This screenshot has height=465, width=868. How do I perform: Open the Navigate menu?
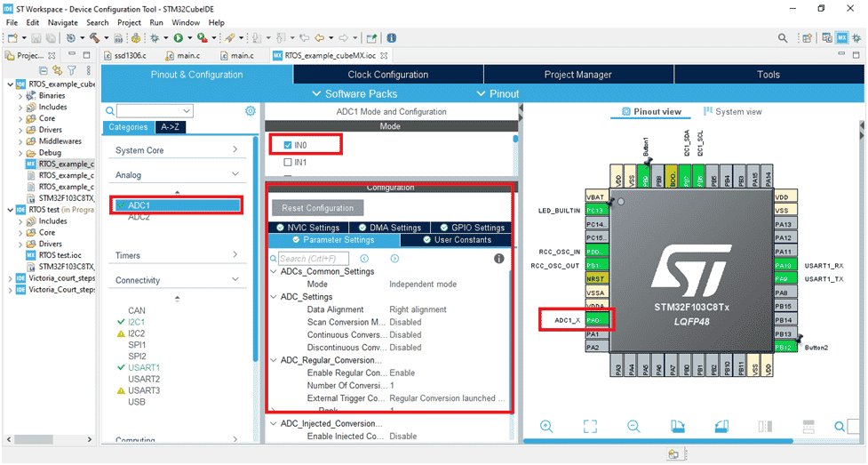pos(62,23)
